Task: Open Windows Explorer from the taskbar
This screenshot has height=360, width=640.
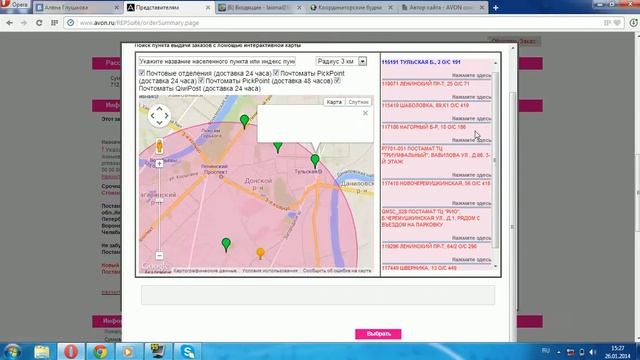Action: pyautogui.click(x=42, y=351)
